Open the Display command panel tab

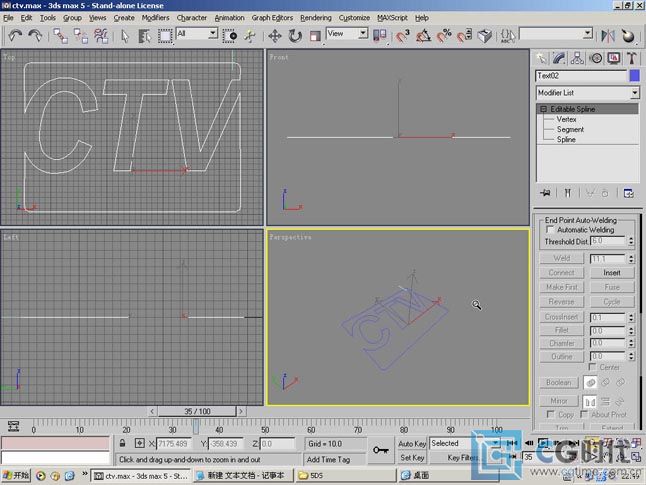click(614, 58)
